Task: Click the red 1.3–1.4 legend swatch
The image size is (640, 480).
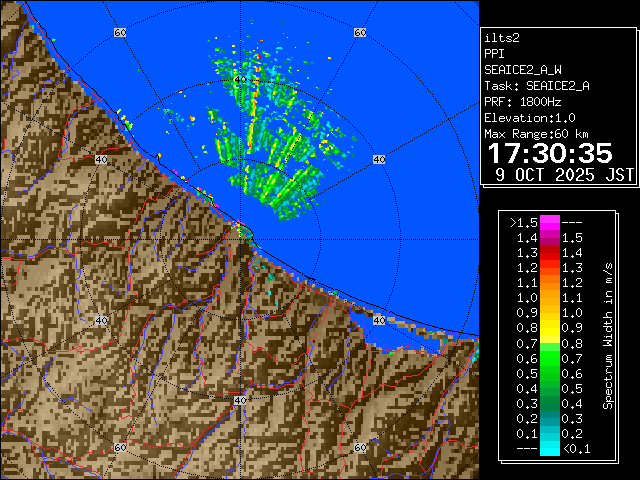Action: tap(549, 252)
